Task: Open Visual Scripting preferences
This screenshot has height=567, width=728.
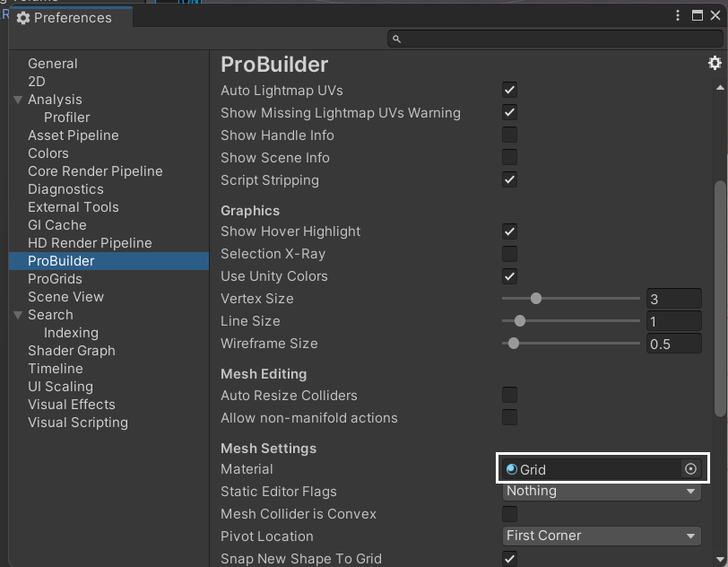Action: [78, 423]
